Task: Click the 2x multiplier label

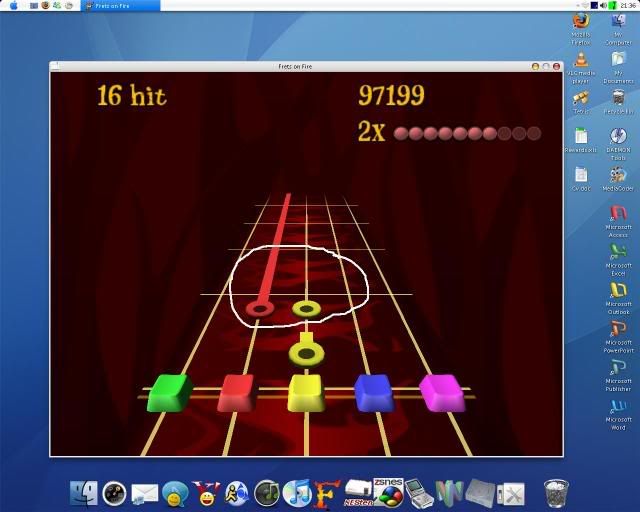Action: [371, 131]
